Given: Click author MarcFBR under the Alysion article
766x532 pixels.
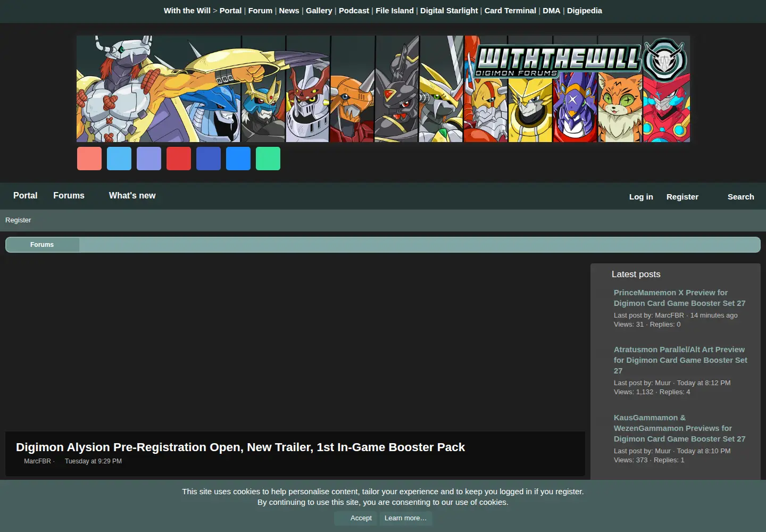Looking at the screenshot, I should (x=37, y=461).
